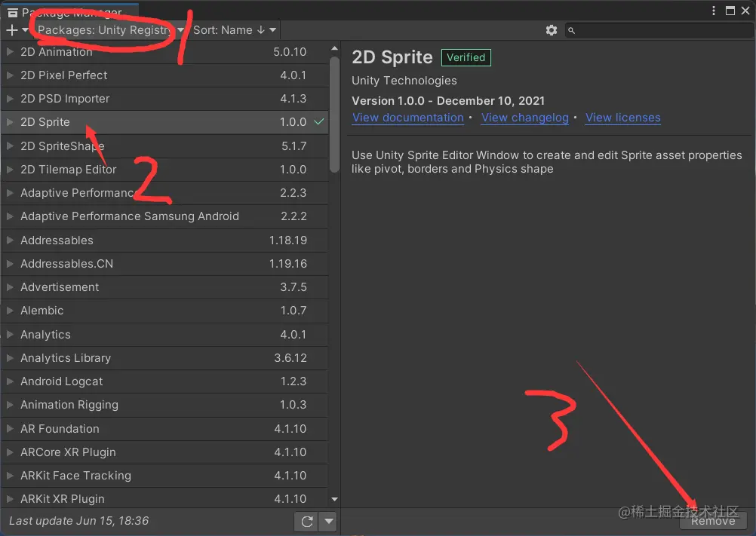The image size is (756, 536).
Task: Select the 2D PSD Importer package
Action: tap(164, 99)
